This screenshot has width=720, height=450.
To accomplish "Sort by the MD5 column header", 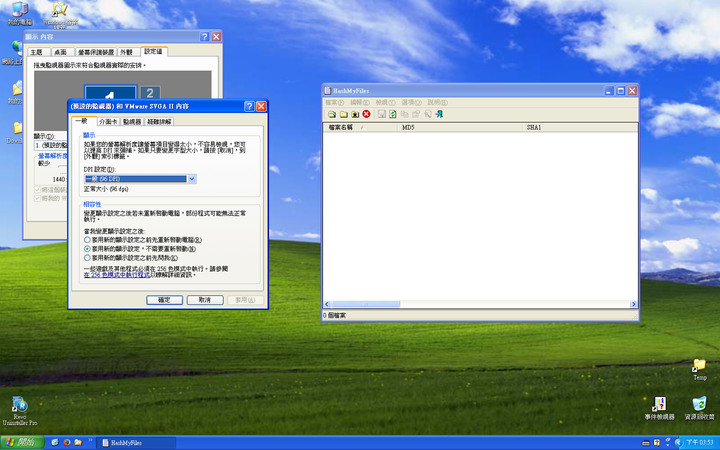I will tap(460, 127).
